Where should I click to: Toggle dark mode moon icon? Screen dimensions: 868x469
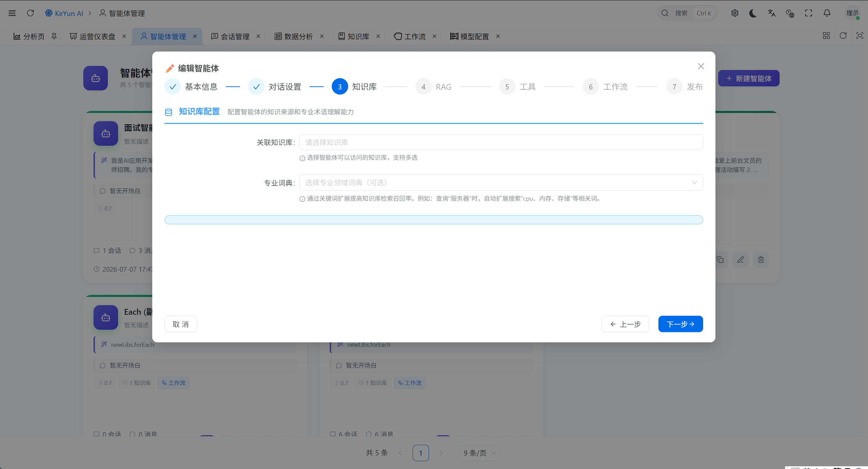[753, 13]
